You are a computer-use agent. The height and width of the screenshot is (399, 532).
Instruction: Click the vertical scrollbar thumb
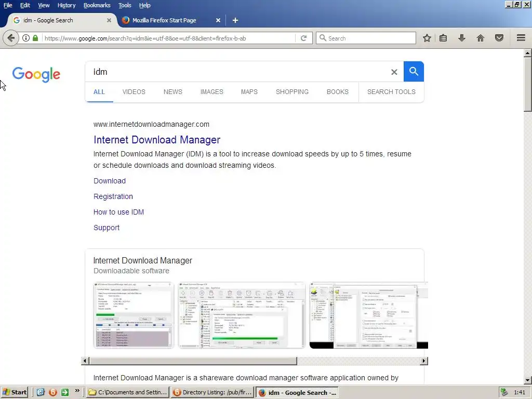click(528, 84)
